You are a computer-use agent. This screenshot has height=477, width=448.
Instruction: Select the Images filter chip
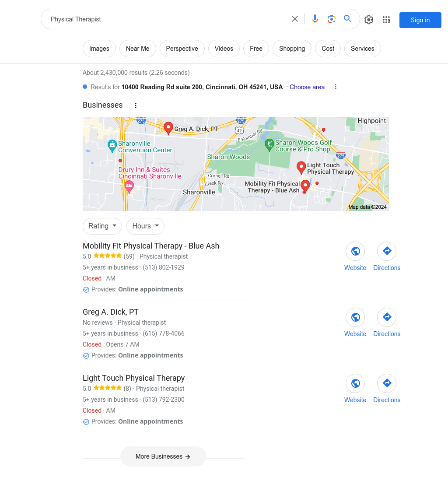pyautogui.click(x=99, y=49)
